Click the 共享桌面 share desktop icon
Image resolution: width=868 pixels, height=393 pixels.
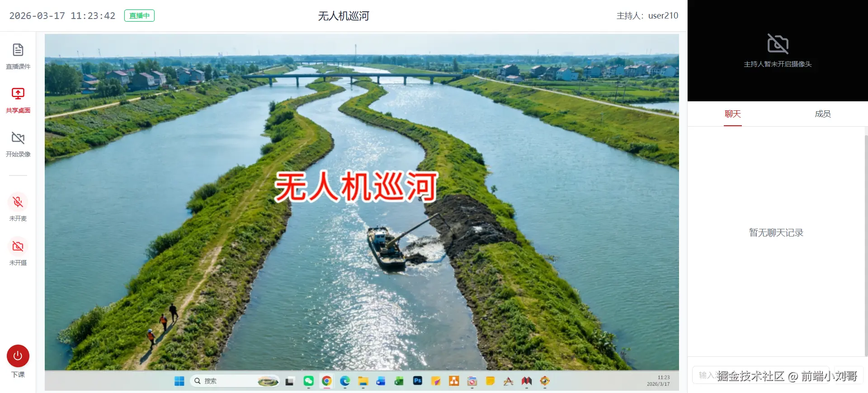tap(18, 94)
